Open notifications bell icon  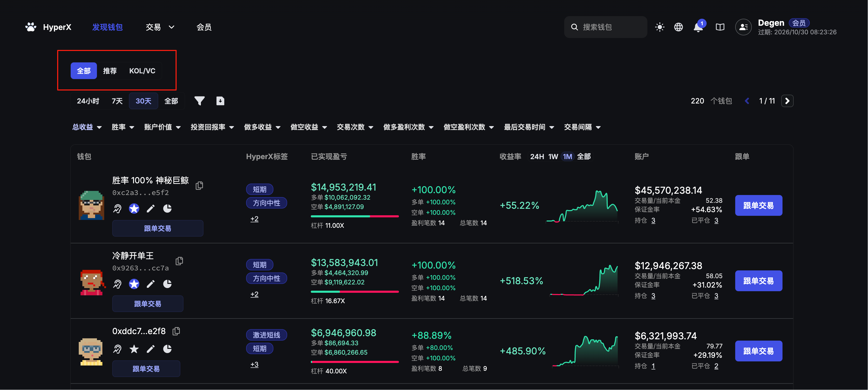pyautogui.click(x=698, y=27)
